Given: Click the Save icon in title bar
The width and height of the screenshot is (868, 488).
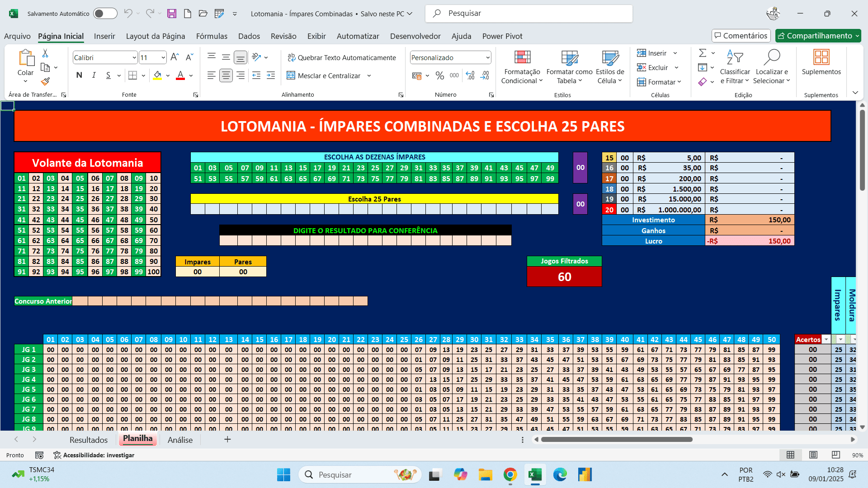Looking at the screenshot, I should click(171, 14).
